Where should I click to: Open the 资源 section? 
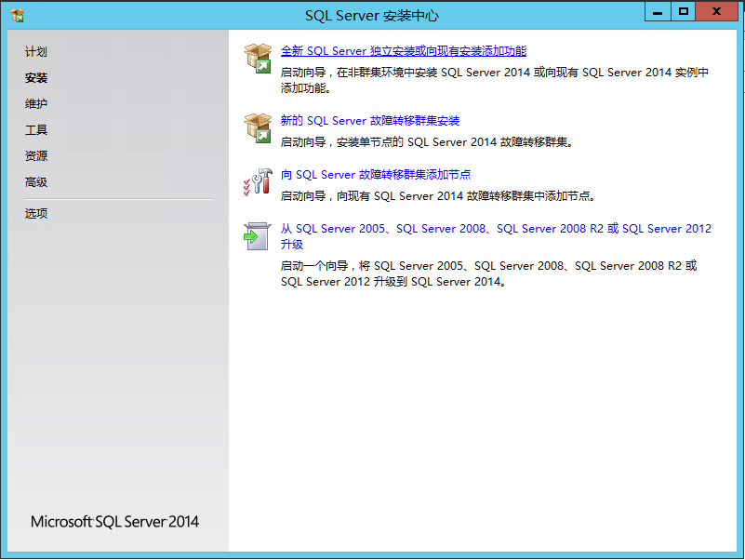click(x=36, y=156)
